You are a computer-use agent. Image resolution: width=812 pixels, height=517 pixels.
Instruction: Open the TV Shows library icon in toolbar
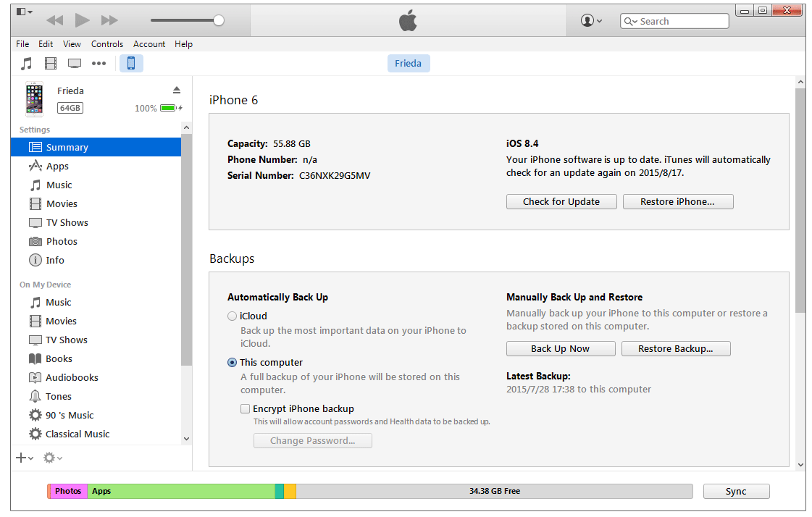[x=75, y=64]
